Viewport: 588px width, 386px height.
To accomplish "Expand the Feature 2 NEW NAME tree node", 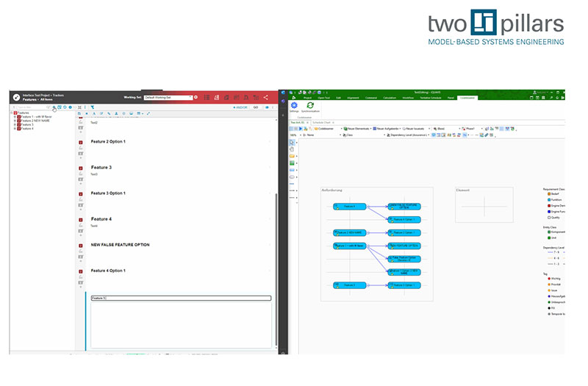I will 14,121.
